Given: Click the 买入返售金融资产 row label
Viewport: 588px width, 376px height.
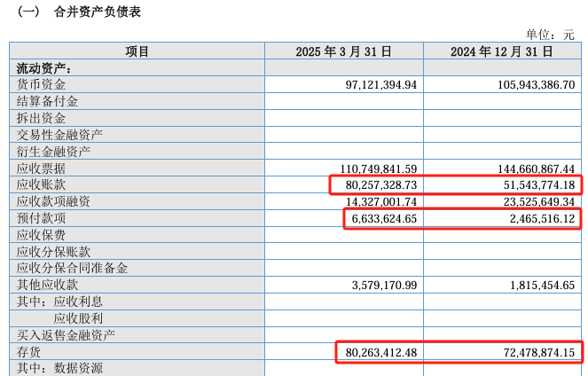Looking at the screenshot, I should [x=66, y=334].
